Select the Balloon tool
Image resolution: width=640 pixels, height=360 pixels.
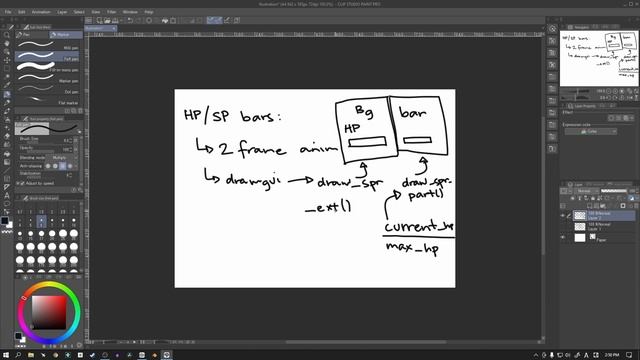pyautogui.click(x=7, y=204)
